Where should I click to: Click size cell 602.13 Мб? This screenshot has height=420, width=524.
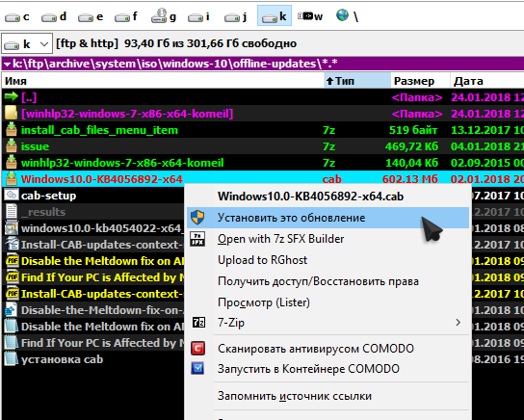tap(410, 179)
